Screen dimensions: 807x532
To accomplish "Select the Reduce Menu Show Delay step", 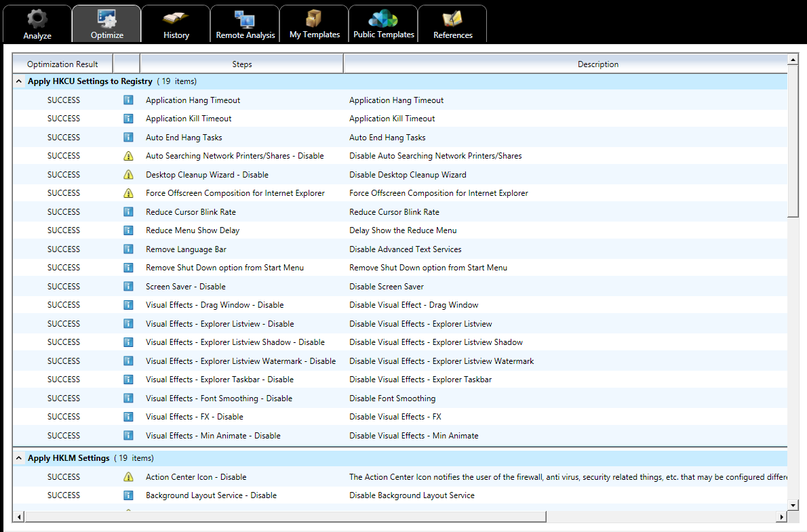I will click(193, 230).
